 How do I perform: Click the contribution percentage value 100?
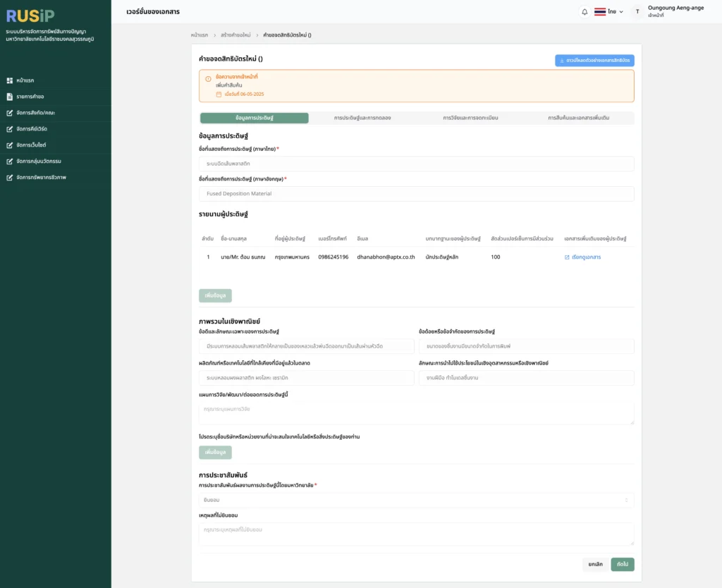point(496,257)
